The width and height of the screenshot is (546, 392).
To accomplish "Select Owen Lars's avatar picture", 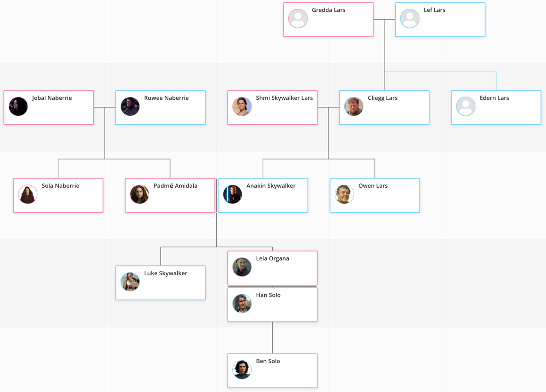I will (x=344, y=194).
